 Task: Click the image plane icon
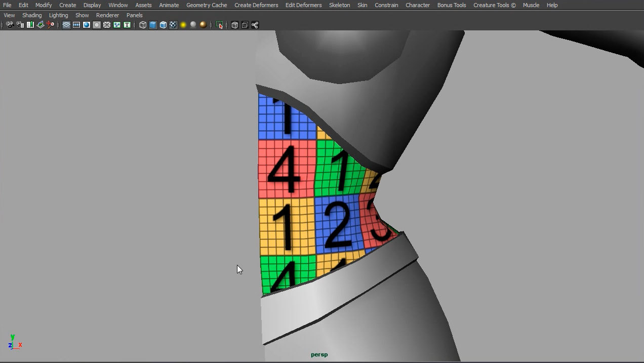tap(41, 25)
